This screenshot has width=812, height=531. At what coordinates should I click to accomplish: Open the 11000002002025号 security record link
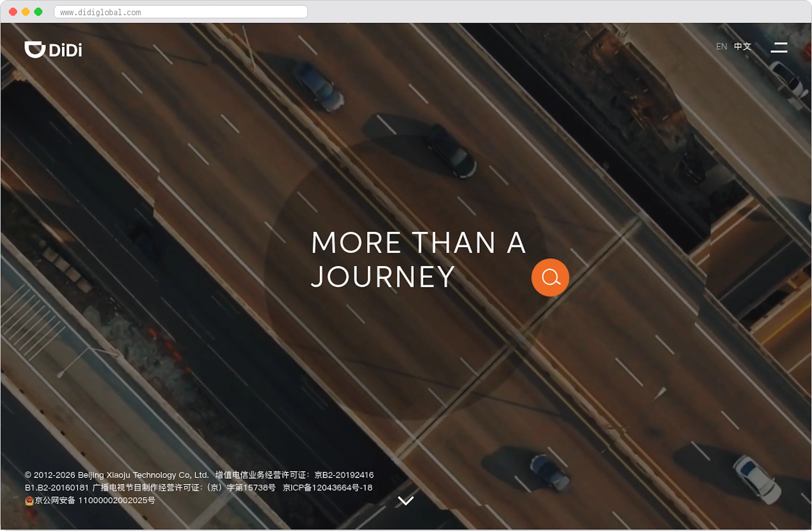pyautogui.click(x=117, y=501)
